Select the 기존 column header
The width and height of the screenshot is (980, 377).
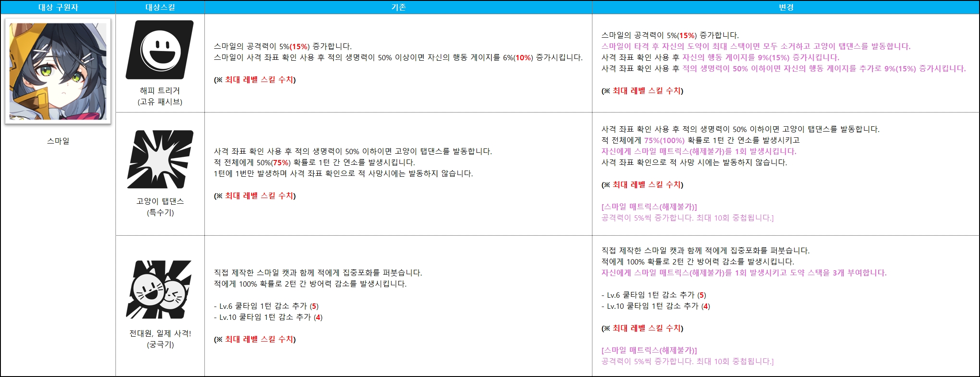[398, 7]
